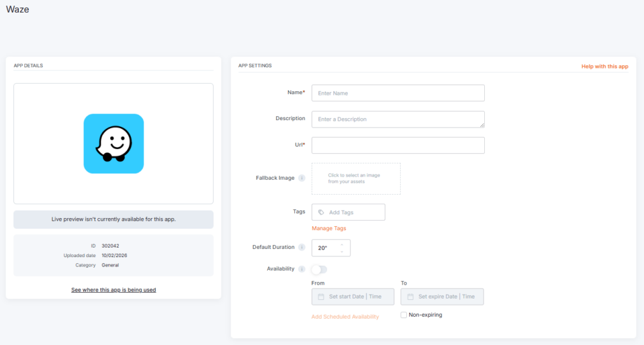Viewport: 644px width, 345px height.
Task: Click the calendar icon in From date field
Action: click(321, 297)
